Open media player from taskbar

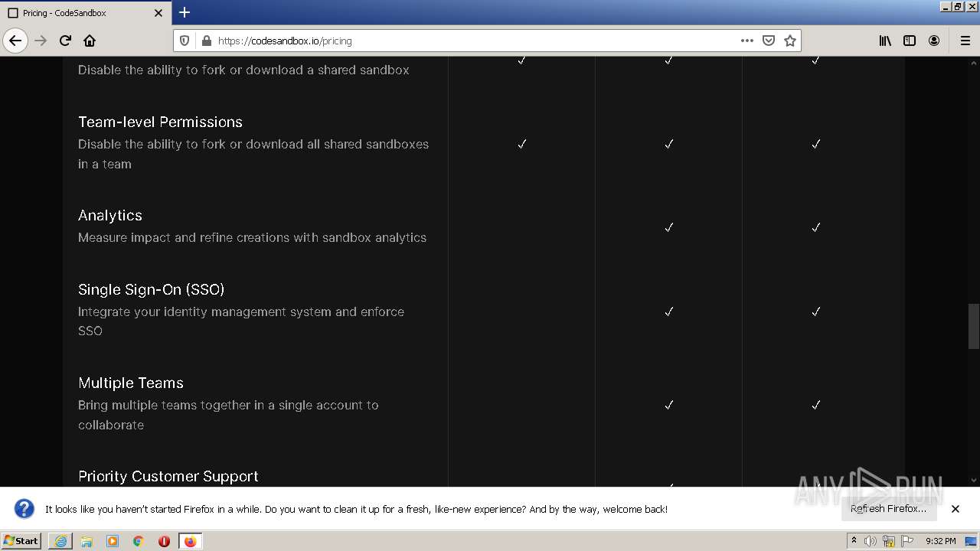[x=113, y=541]
